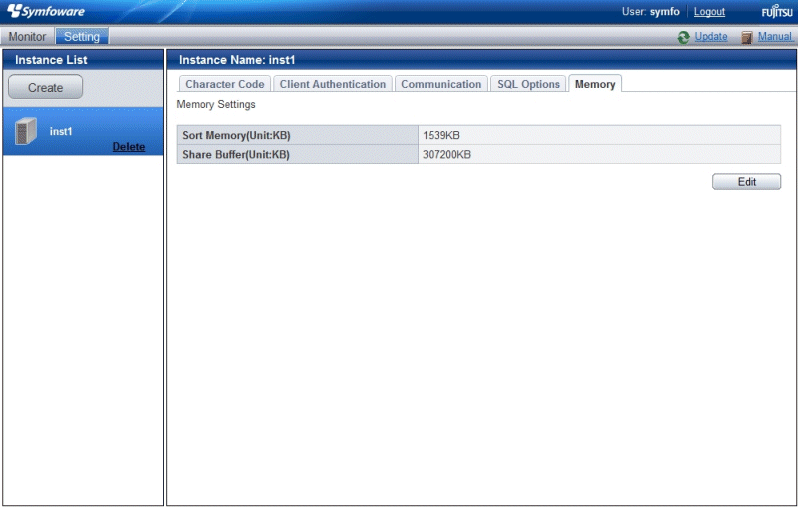
Task: Click the Update link
Action: point(710,37)
